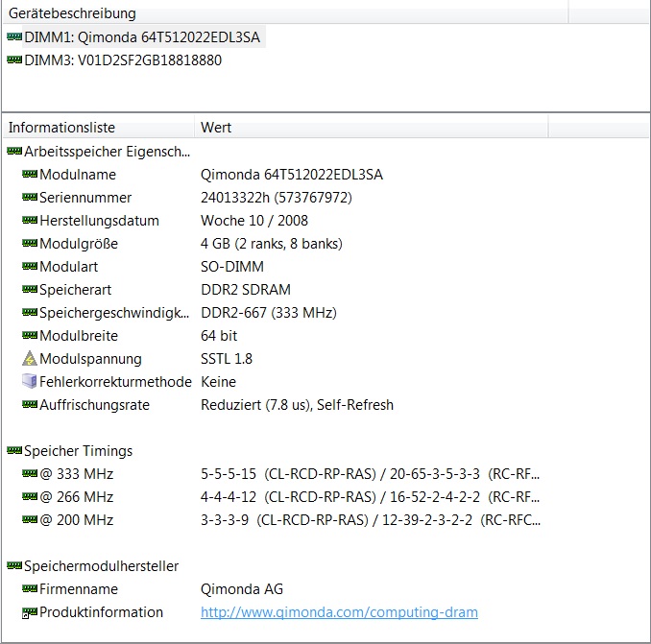This screenshot has width=651, height=644.
Task: Click the Modulbreite row icon
Action: tap(30, 335)
